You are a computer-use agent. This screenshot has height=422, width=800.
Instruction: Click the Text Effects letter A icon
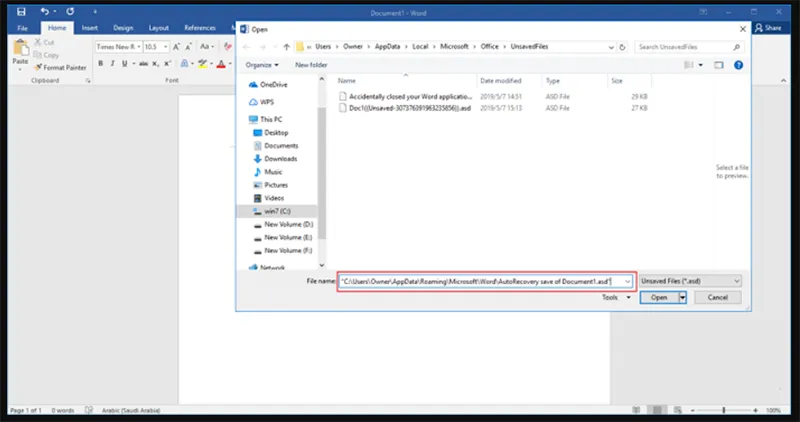[185, 64]
